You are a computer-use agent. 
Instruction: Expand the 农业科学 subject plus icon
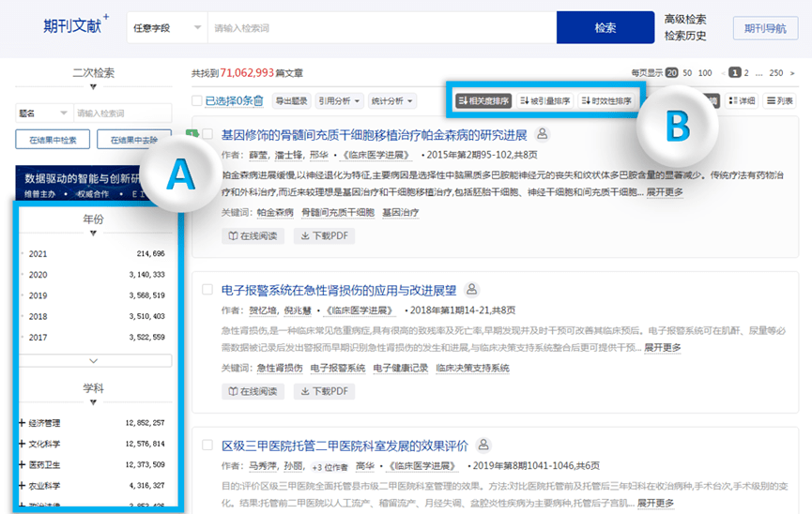tap(22, 486)
